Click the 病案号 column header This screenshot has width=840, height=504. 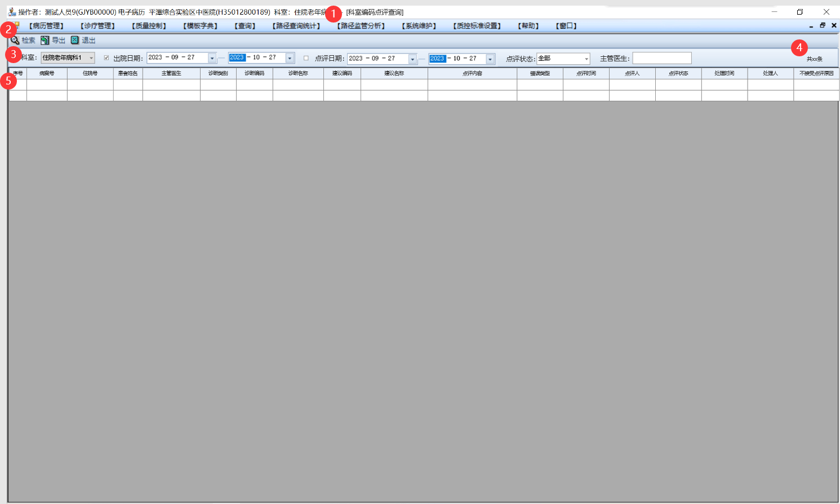coord(47,73)
